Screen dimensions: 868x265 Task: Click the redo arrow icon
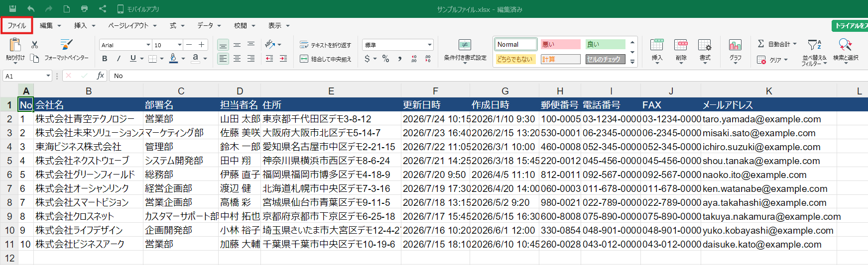(x=48, y=9)
